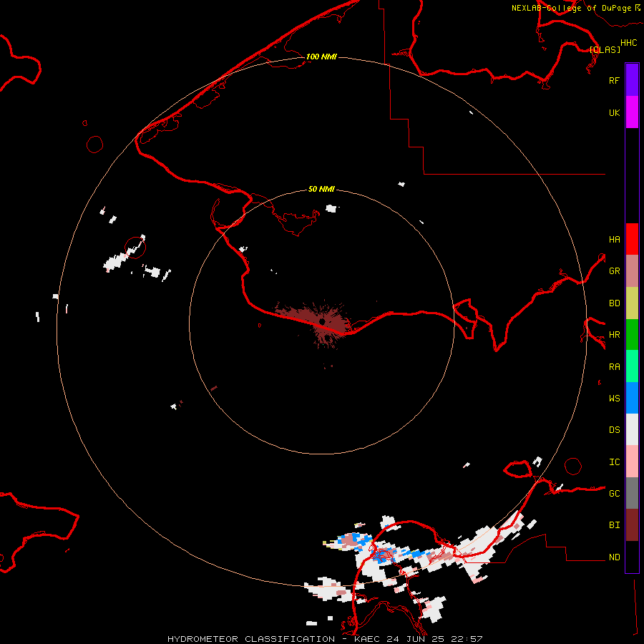Select the BD yellow legend swatch
The image size is (644, 644).
coord(632,303)
